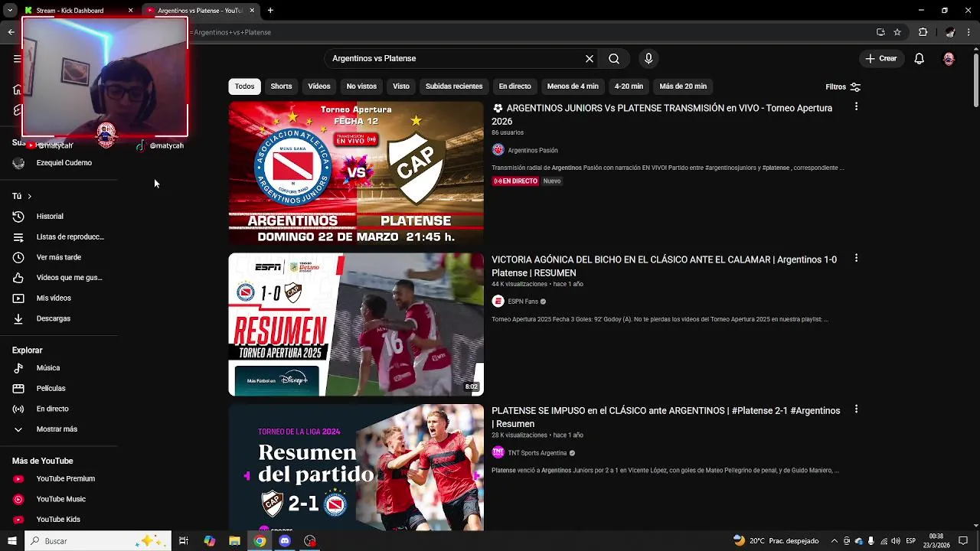Open more options for Platense se impuso video

coord(856,409)
